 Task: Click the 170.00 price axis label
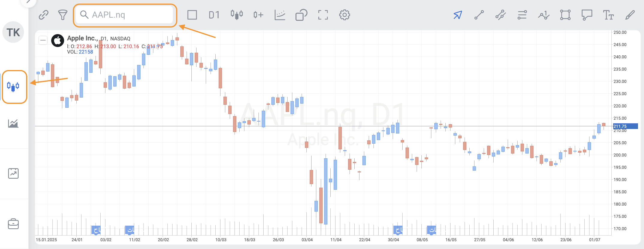click(x=620, y=229)
